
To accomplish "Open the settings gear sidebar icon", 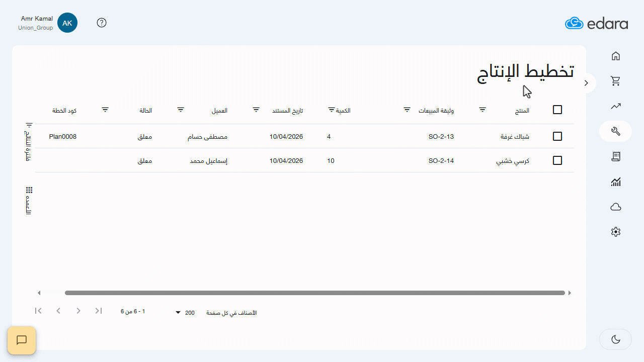I will (x=615, y=232).
